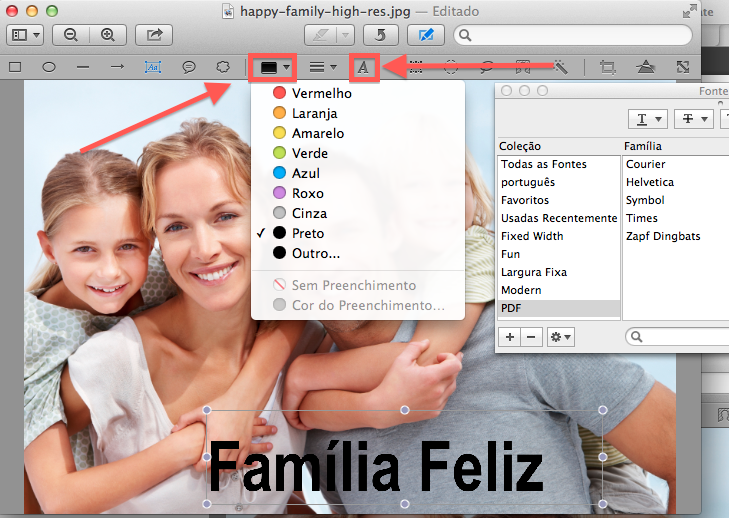Choose Vermelho from the color menu
Screen dimensions: 729x518
click(321, 93)
